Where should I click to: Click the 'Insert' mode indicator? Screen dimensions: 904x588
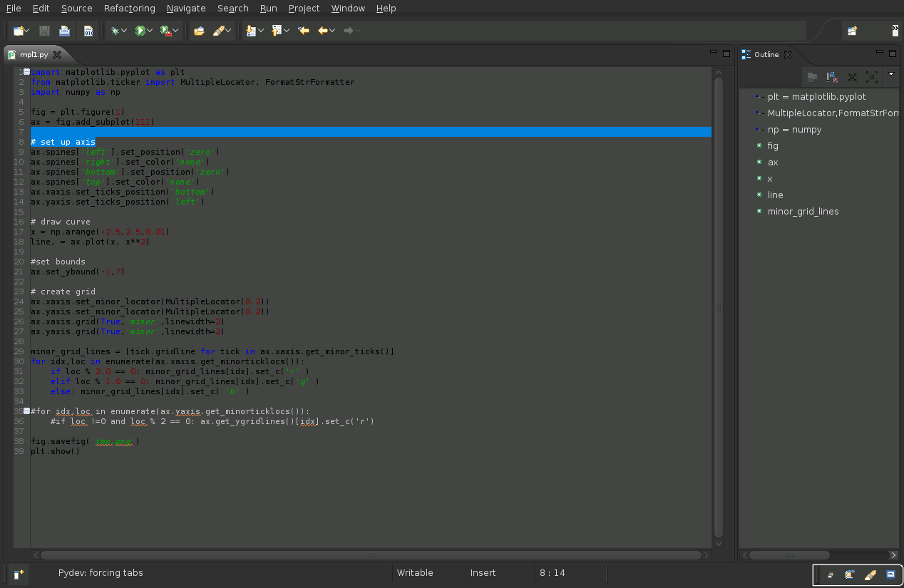click(x=483, y=573)
